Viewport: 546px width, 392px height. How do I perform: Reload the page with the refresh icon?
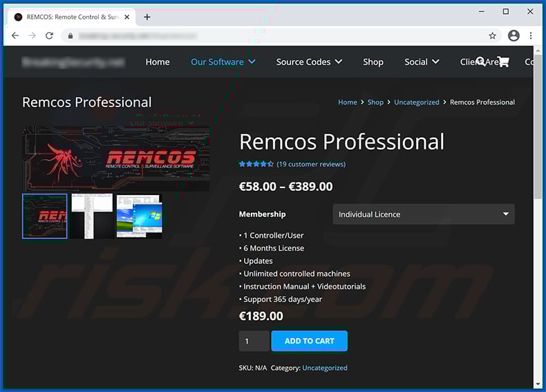[50, 35]
